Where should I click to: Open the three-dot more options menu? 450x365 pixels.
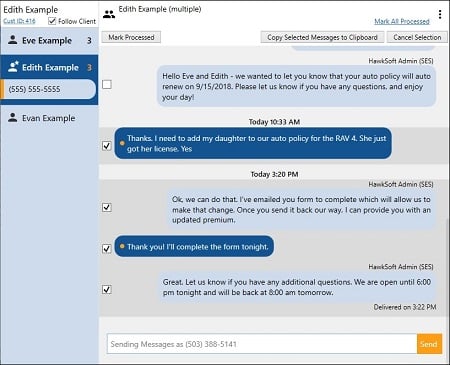tap(440, 14)
